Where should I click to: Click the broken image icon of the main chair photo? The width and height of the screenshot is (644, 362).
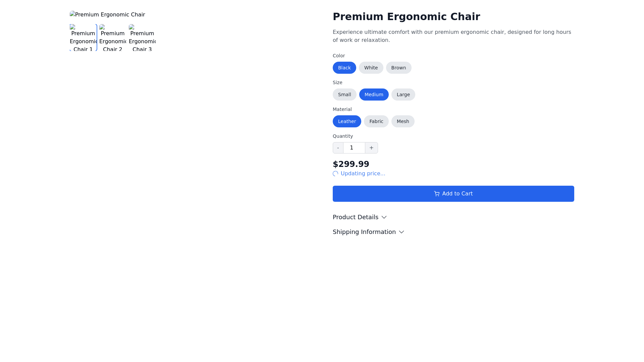(x=72, y=14)
